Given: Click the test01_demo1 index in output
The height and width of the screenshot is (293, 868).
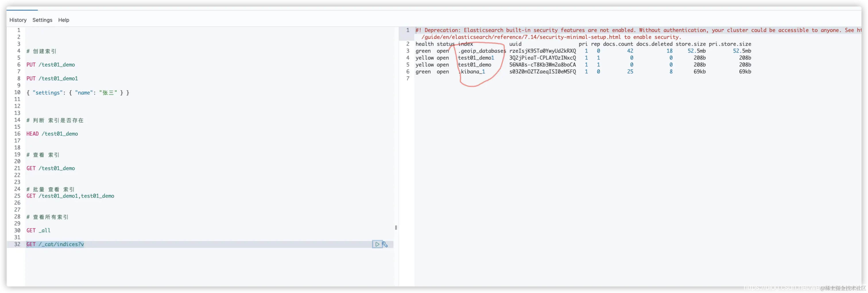Looking at the screenshot, I should coord(476,58).
